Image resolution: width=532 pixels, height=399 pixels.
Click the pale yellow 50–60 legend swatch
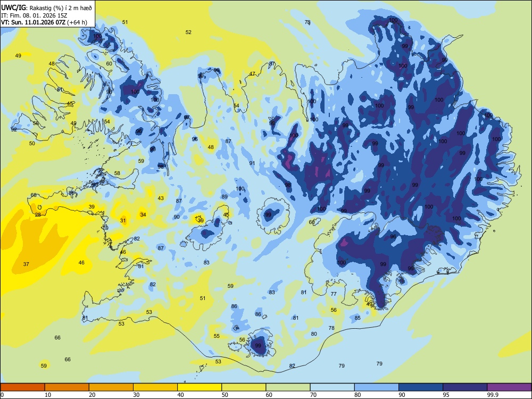point(244,387)
